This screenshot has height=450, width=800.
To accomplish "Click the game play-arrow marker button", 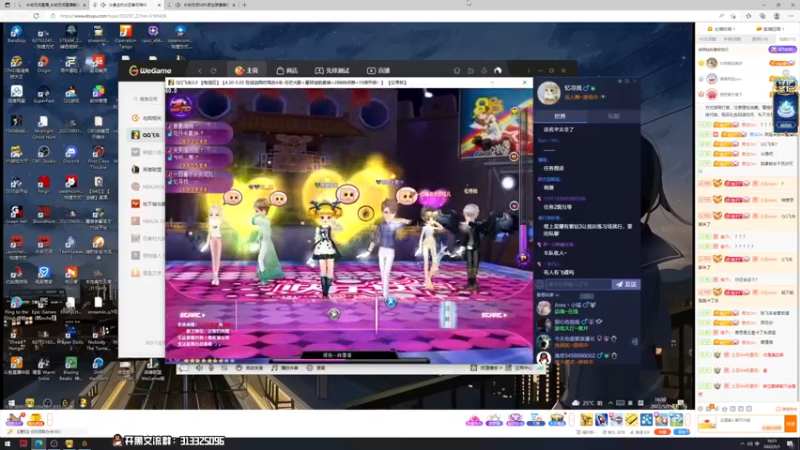I will pyautogui.click(x=334, y=314).
